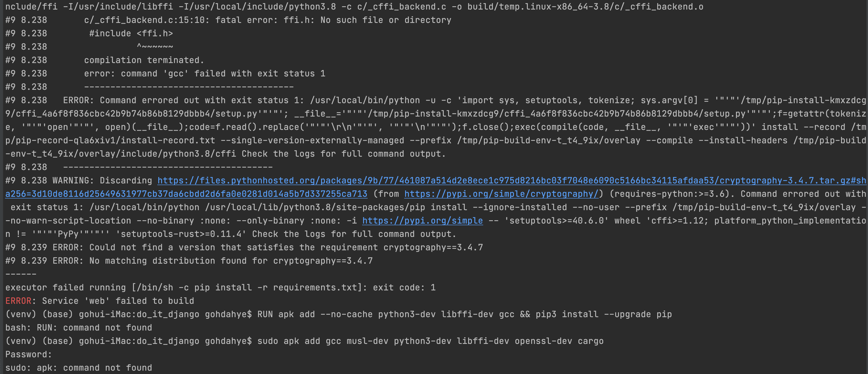The width and height of the screenshot is (868, 374).
Task: Open the https://pypi.org/simple link
Action: (423, 221)
